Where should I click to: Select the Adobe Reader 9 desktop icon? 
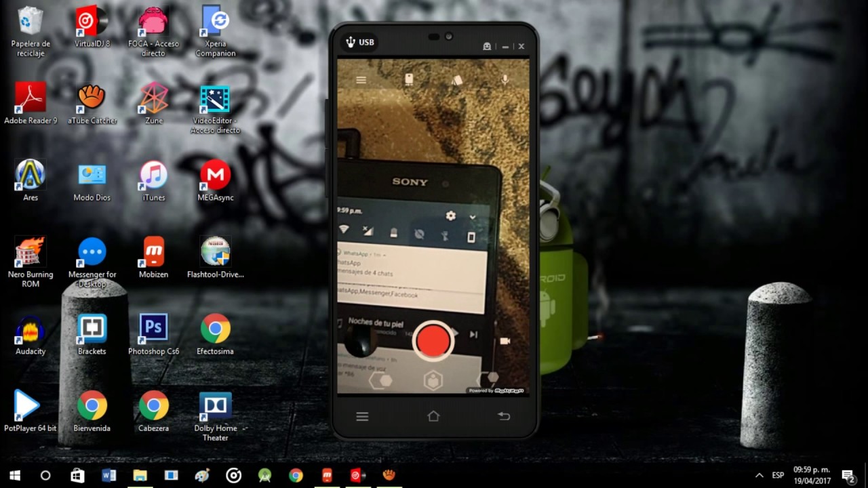(31, 104)
